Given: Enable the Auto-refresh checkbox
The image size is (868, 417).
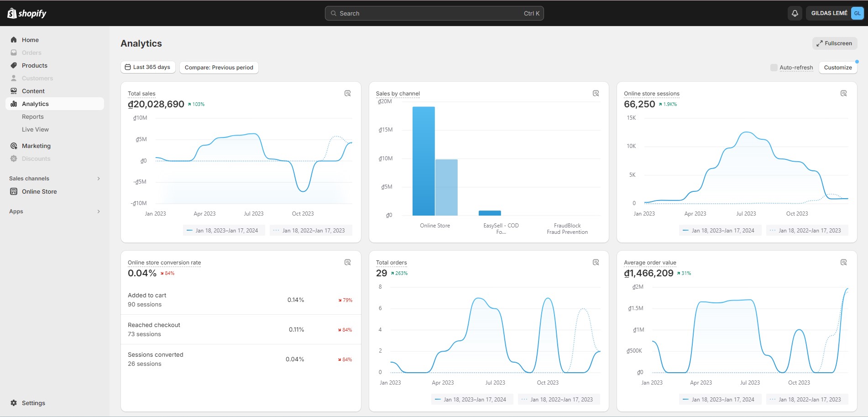Looking at the screenshot, I should tap(774, 68).
